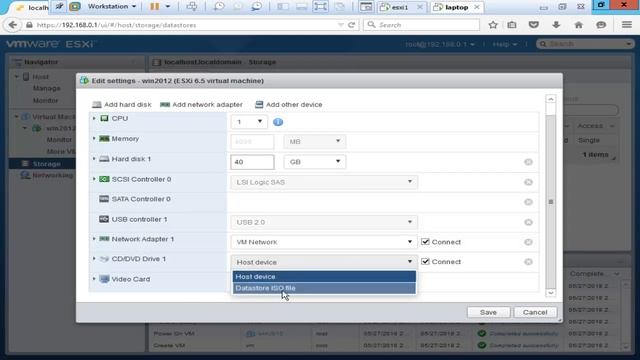Viewport: 640px width, 360px height.
Task: Open the USB 2.0 controller dropdown
Action: point(324,222)
